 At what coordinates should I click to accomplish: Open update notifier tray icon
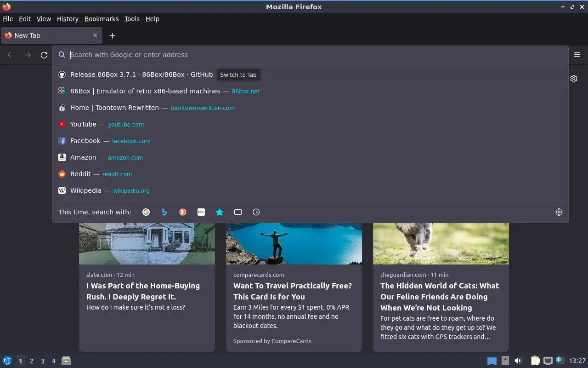pos(560,361)
